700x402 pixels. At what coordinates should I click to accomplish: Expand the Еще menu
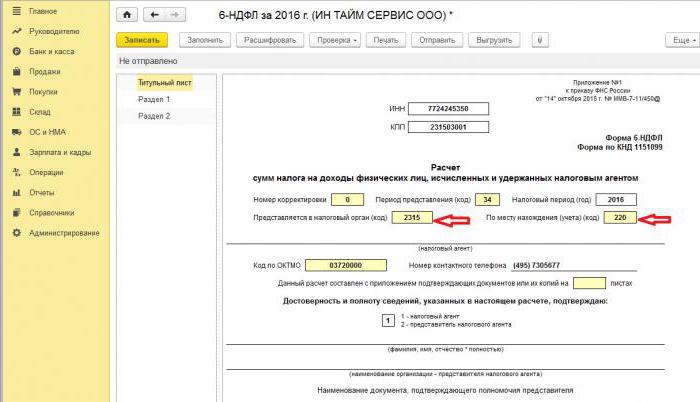point(681,40)
